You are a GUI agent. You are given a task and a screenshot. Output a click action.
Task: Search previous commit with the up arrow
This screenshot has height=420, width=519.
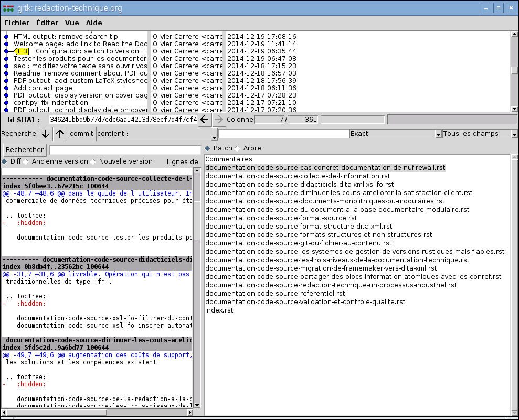60,134
